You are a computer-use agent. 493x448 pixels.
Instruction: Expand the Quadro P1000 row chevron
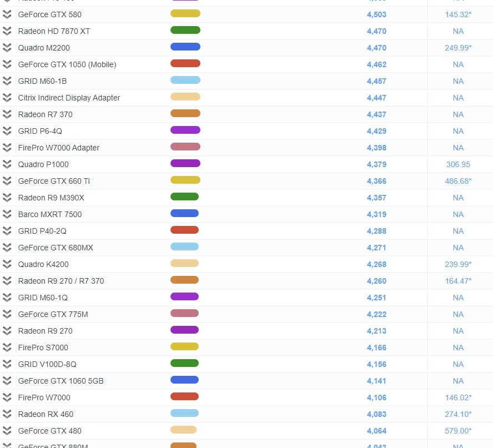7,164
